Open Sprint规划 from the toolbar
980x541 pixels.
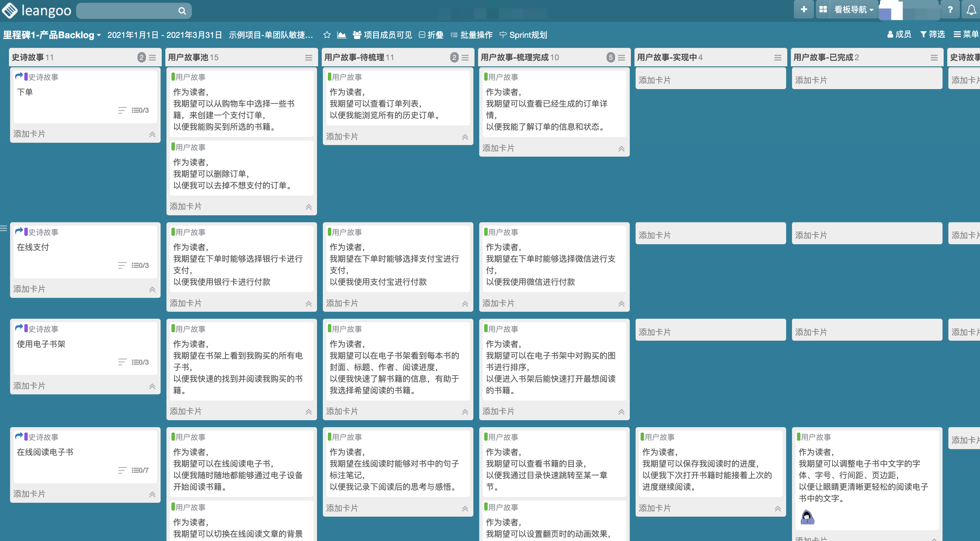(523, 35)
